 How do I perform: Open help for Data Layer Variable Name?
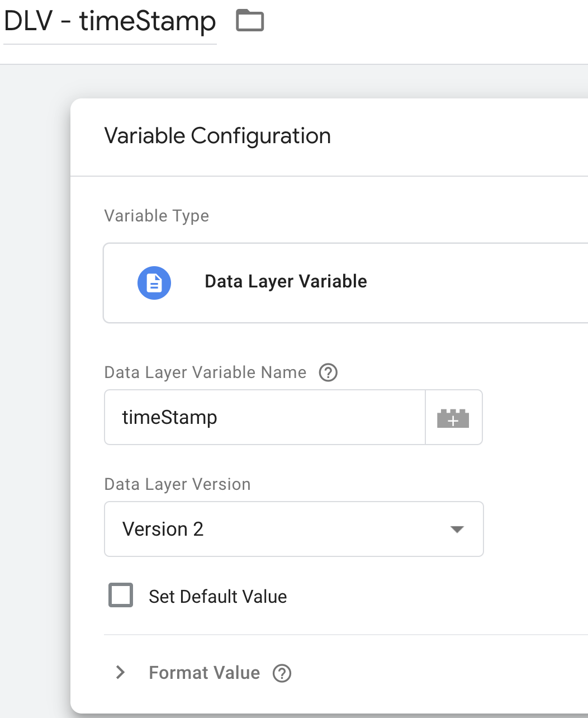(328, 372)
